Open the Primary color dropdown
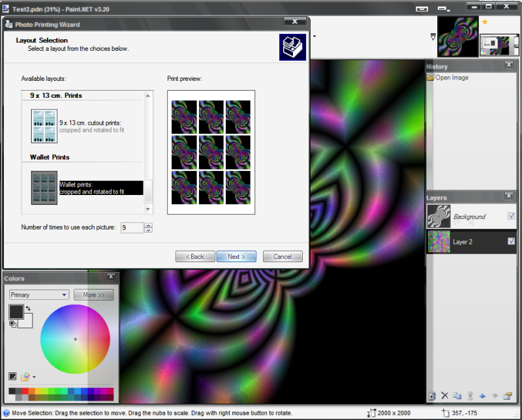The height and width of the screenshot is (420, 522). (x=38, y=295)
